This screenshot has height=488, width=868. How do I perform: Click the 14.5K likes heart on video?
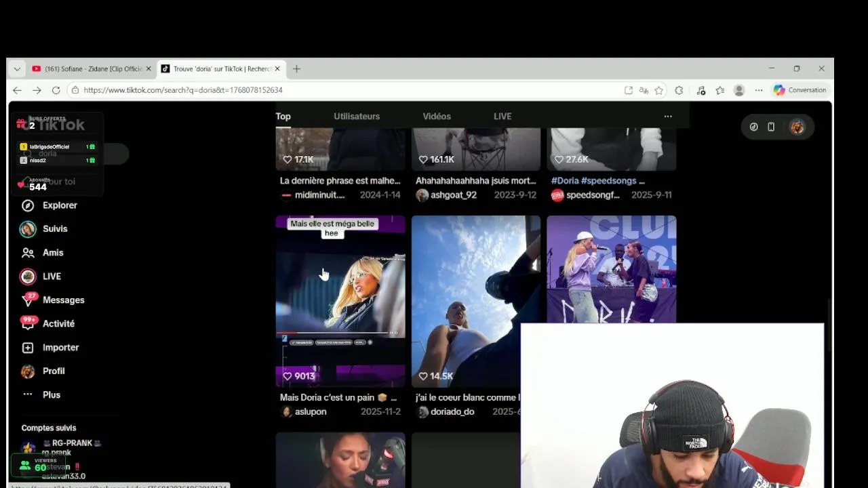[x=422, y=376]
